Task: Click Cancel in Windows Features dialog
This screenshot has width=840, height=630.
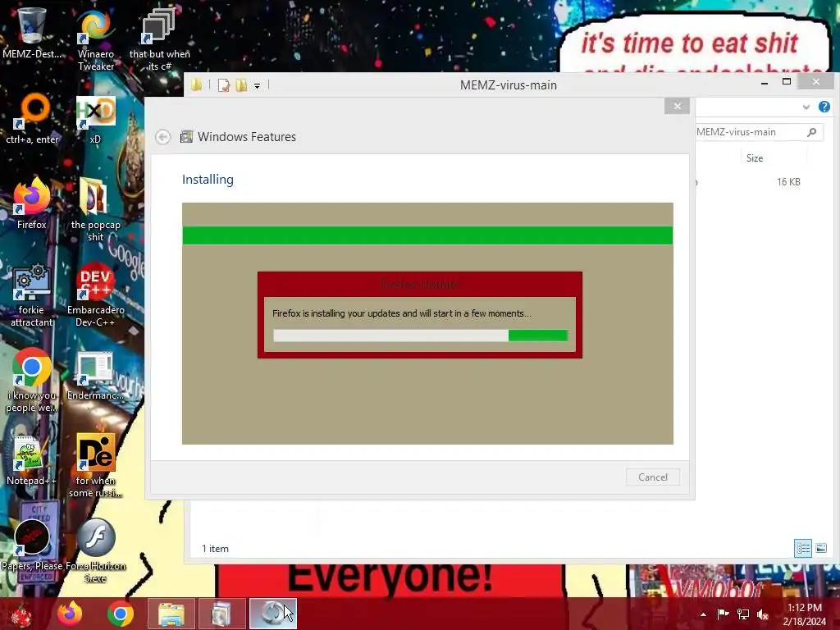Action: pyautogui.click(x=652, y=477)
